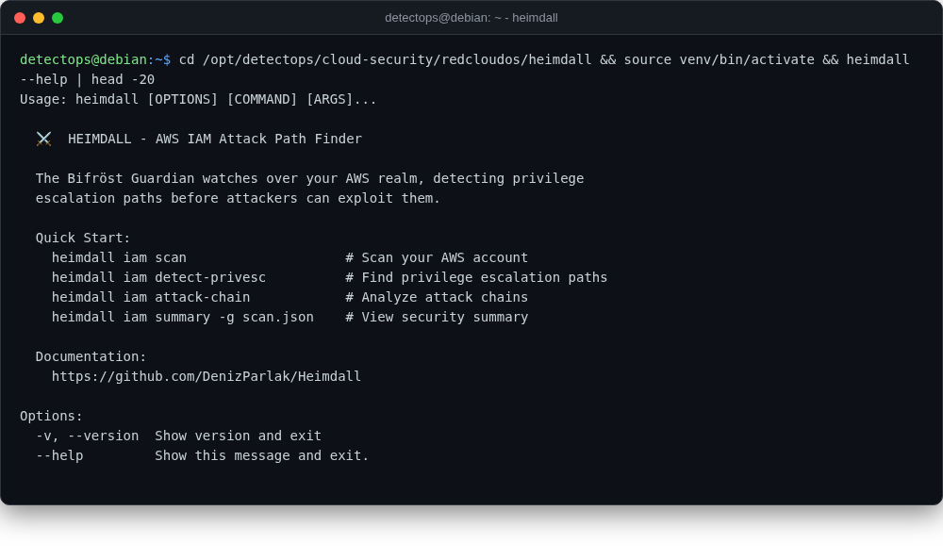The width and height of the screenshot is (943, 560).
Task: Click the 'heimdall iam summary -g scan.json' text
Action: [183, 317]
